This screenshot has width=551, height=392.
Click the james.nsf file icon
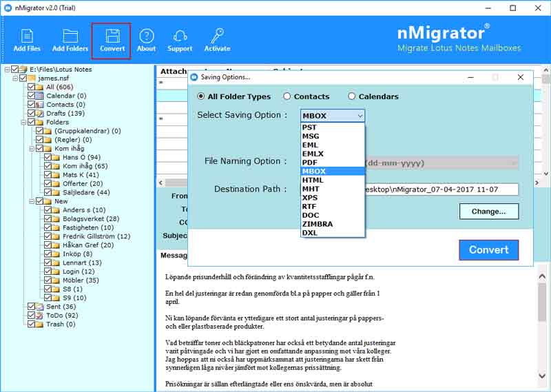click(x=31, y=78)
